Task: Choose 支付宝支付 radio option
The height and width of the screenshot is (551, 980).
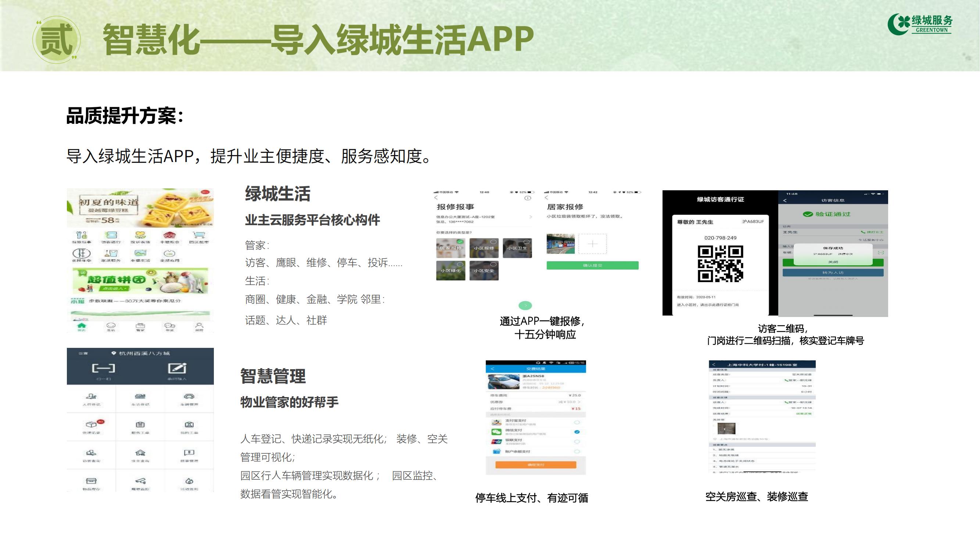Action: (577, 422)
